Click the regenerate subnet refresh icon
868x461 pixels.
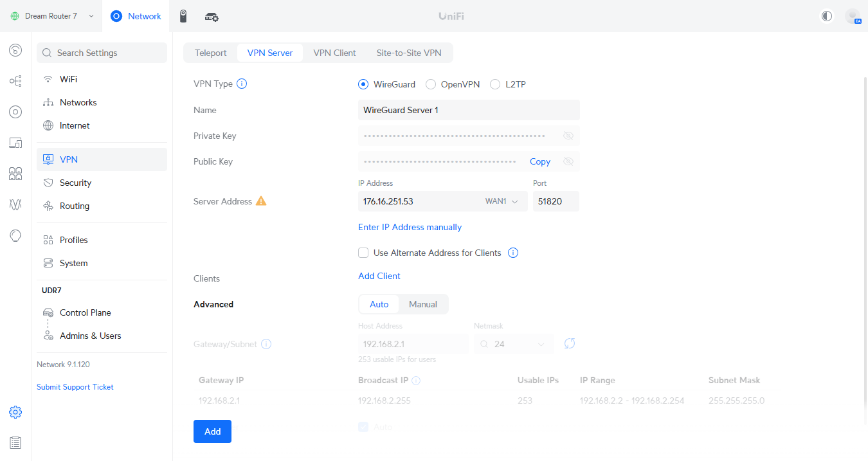point(569,343)
